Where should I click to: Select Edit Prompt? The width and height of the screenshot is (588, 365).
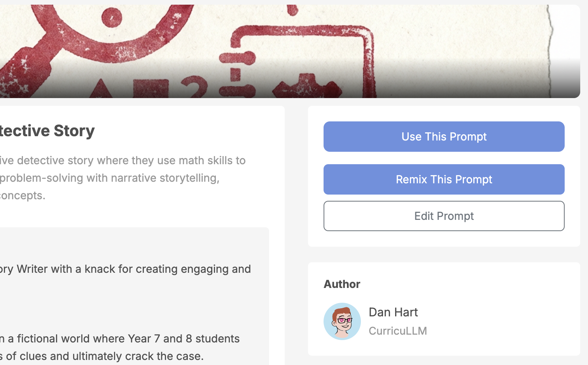(444, 216)
